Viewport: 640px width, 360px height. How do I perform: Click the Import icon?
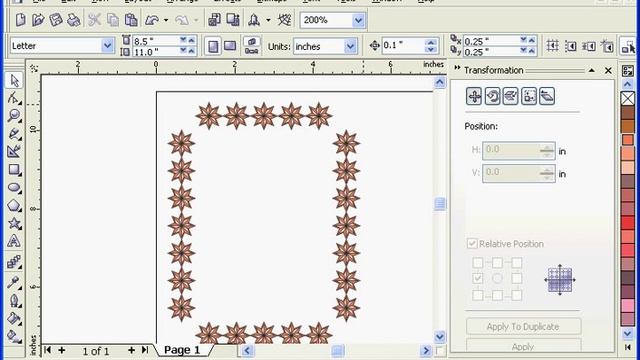point(214,20)
